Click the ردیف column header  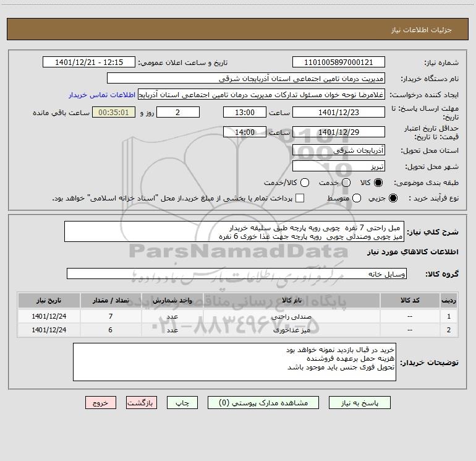(449, 300)
